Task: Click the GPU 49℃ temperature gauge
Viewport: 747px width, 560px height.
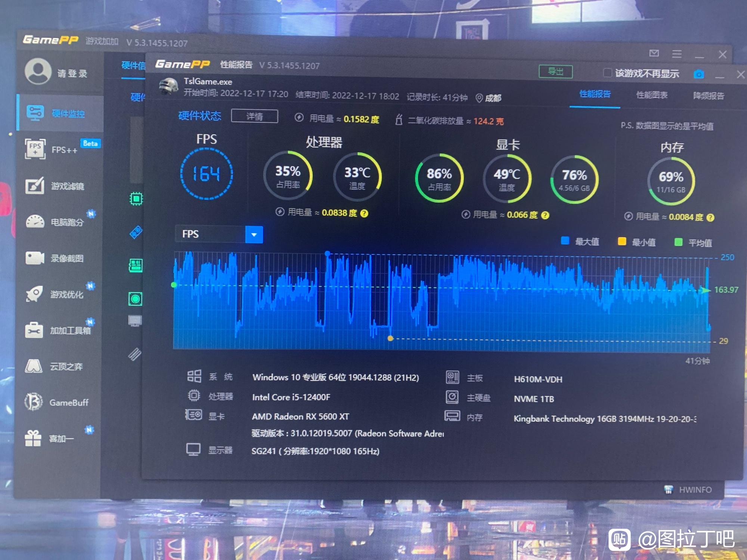Action: [507, 179]
